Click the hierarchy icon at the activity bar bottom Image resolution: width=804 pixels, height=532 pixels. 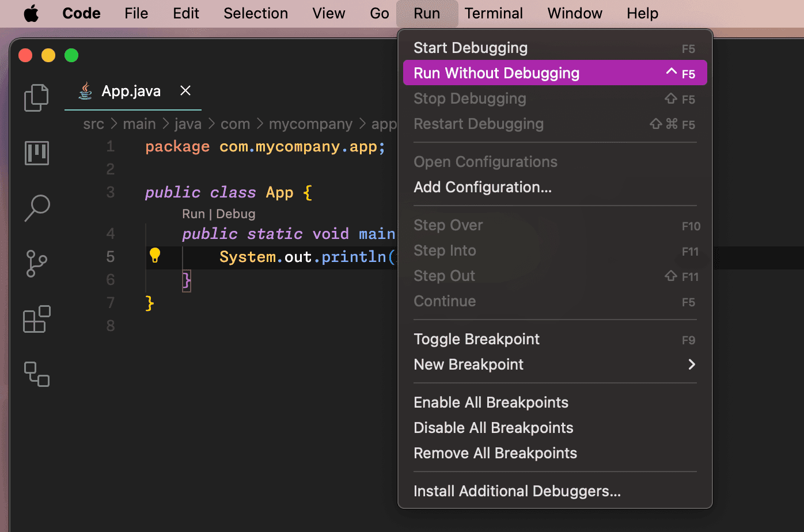(36, 374)
